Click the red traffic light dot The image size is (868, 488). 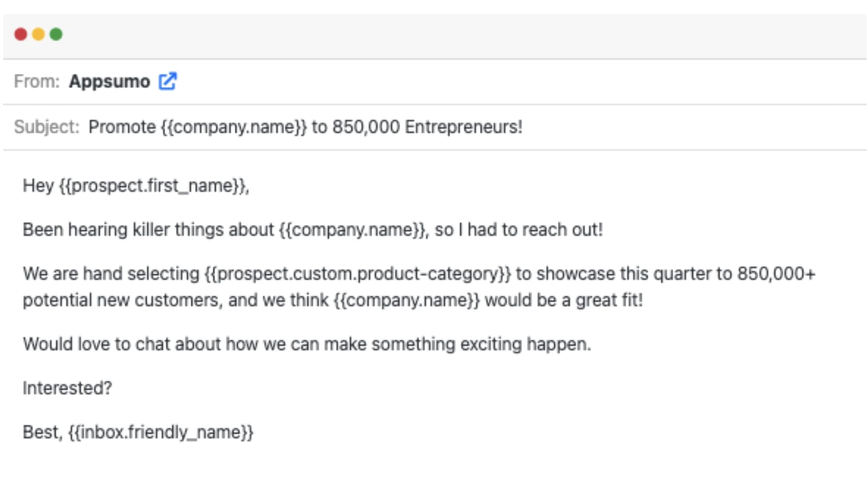coord(20,34)
